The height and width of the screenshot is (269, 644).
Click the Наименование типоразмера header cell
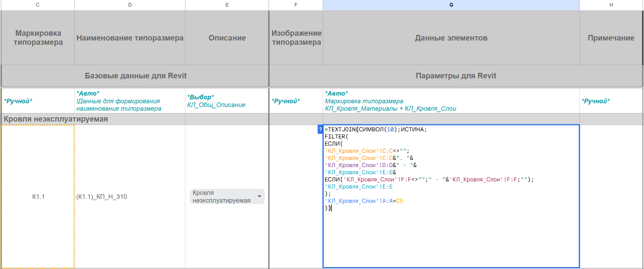[x=130, y=38]
